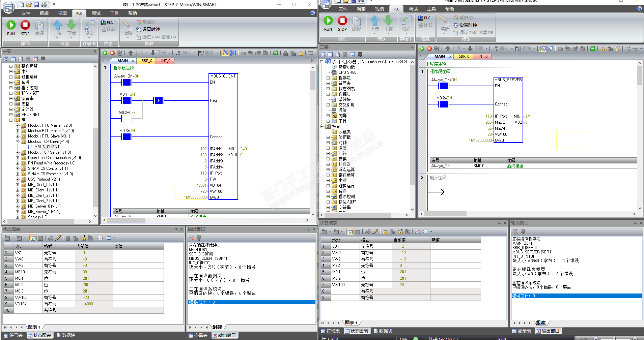644x340 pixels.
Task: Toggle program status in the client editor toolbar
Action: [x=226, y=53]
